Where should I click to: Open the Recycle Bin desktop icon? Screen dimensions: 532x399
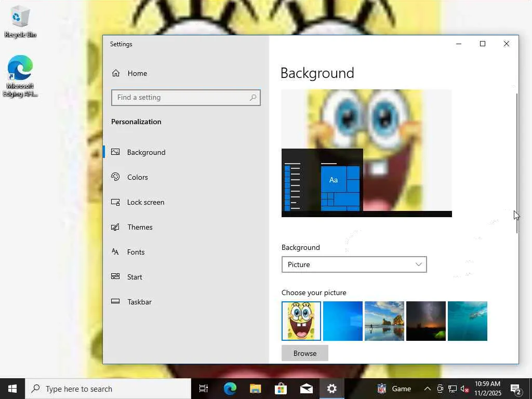coord(20,22)
